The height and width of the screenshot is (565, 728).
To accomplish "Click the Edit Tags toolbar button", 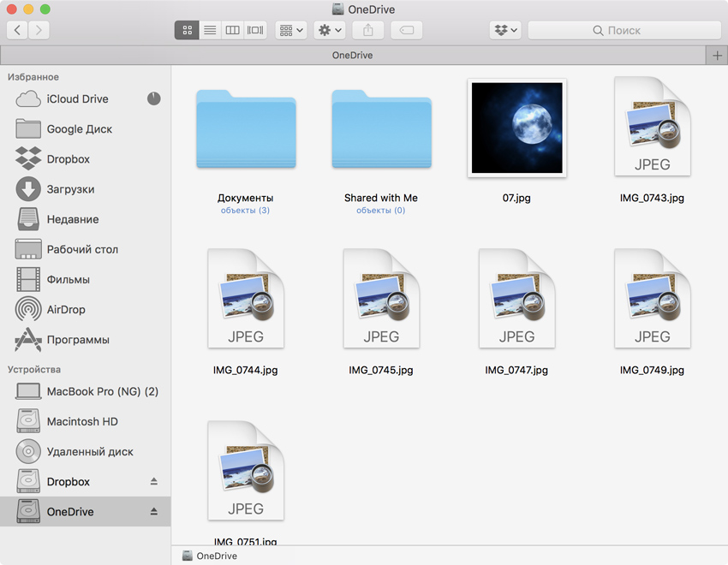I will click(x=407, y=30).
